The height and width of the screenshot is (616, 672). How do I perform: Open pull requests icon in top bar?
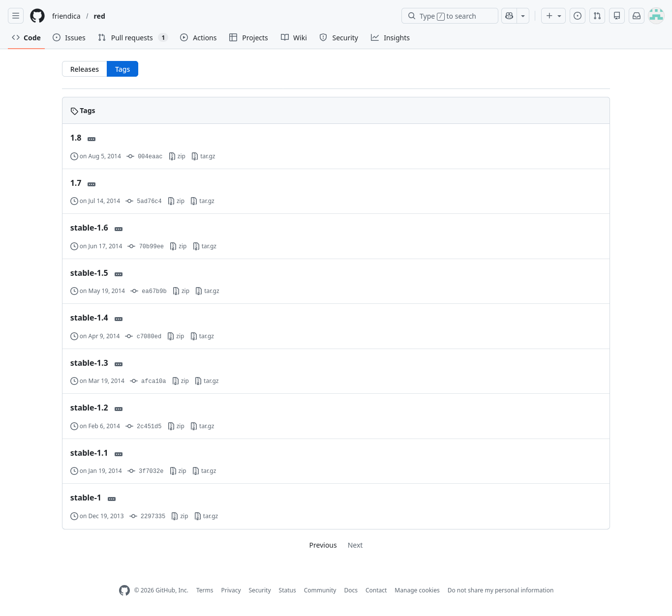click(597, 16)
